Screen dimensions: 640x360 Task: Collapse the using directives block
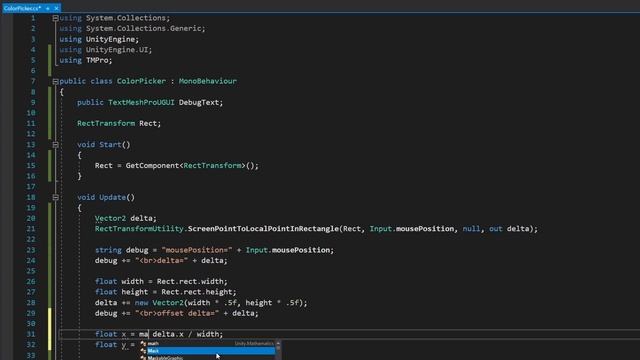[56, 18]
